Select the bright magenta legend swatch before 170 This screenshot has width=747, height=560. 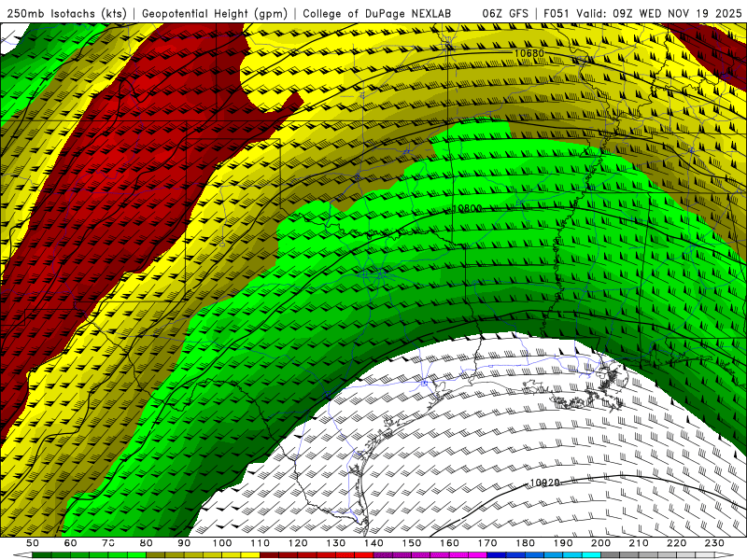pyautogui.click(x=477, y=554)
